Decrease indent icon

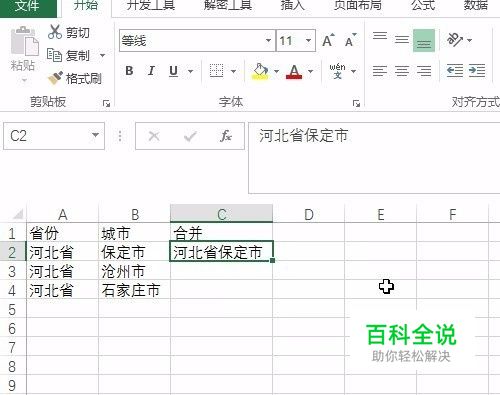click(455, 71)
